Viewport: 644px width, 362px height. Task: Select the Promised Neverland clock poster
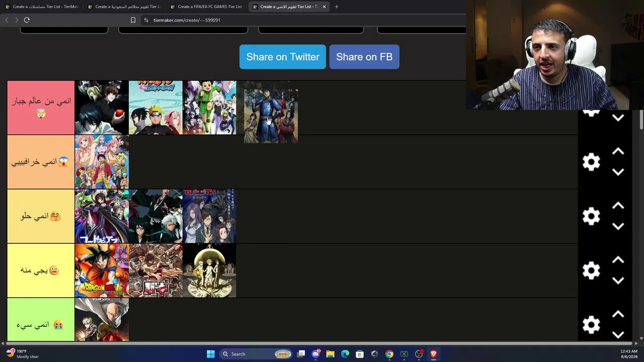pyautogui.click(x=209, y=270)
